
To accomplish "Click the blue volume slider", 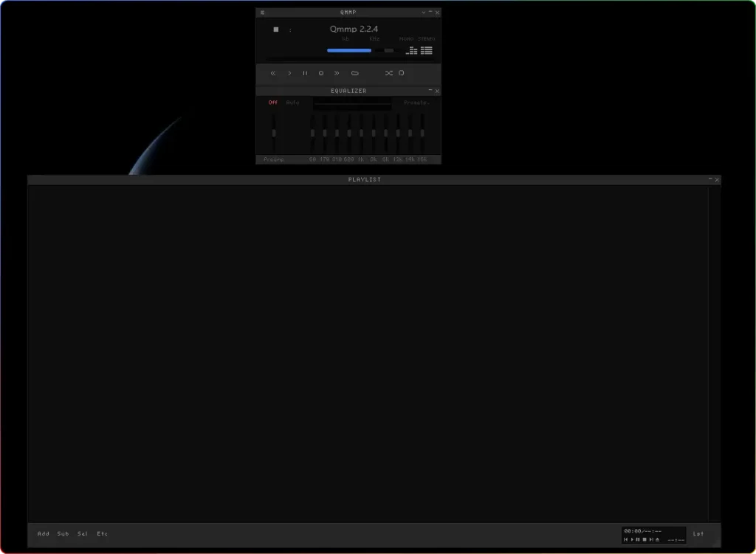I will (349, 51).
